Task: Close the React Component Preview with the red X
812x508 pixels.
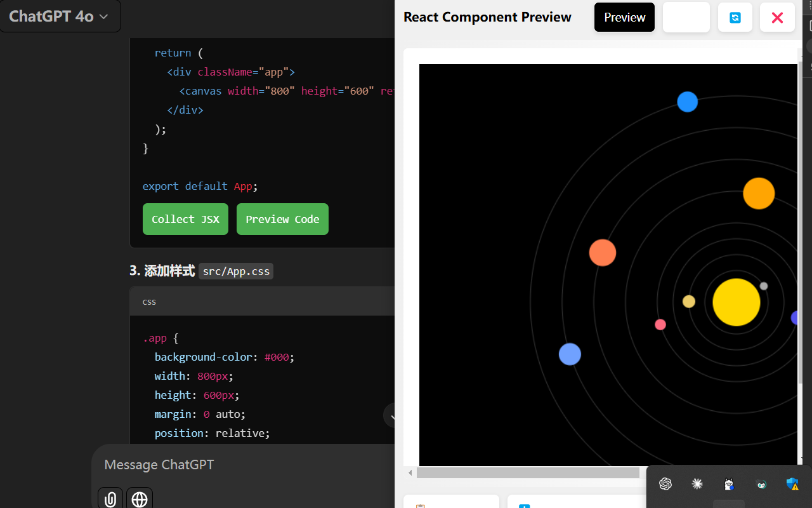Action: (x=777, y=17)
